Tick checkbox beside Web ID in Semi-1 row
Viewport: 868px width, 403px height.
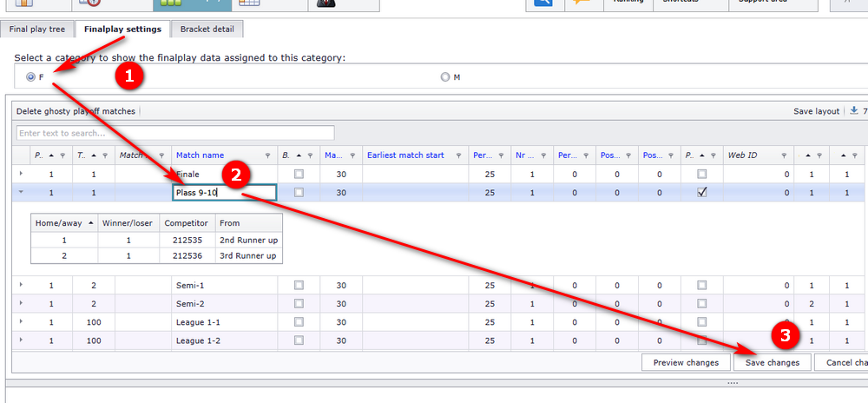[x=702, y=285]
